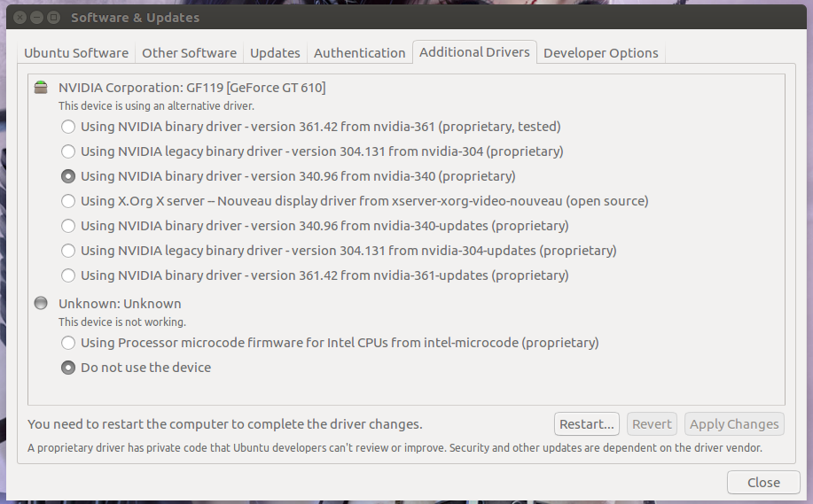Open the Other Software tab
813x504 pixels.
click(x=189, y=53)
